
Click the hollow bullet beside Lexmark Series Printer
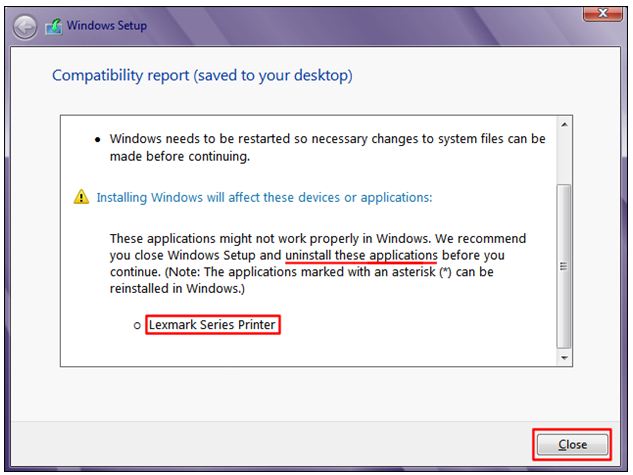(137, 325)
